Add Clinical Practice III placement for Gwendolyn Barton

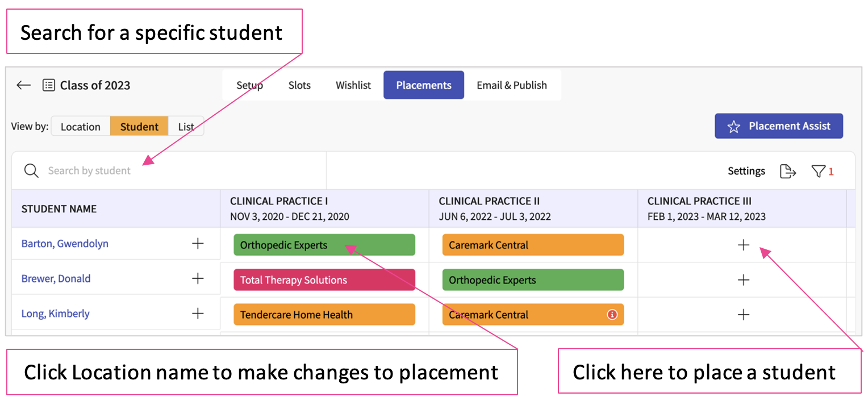pos(743,245)
